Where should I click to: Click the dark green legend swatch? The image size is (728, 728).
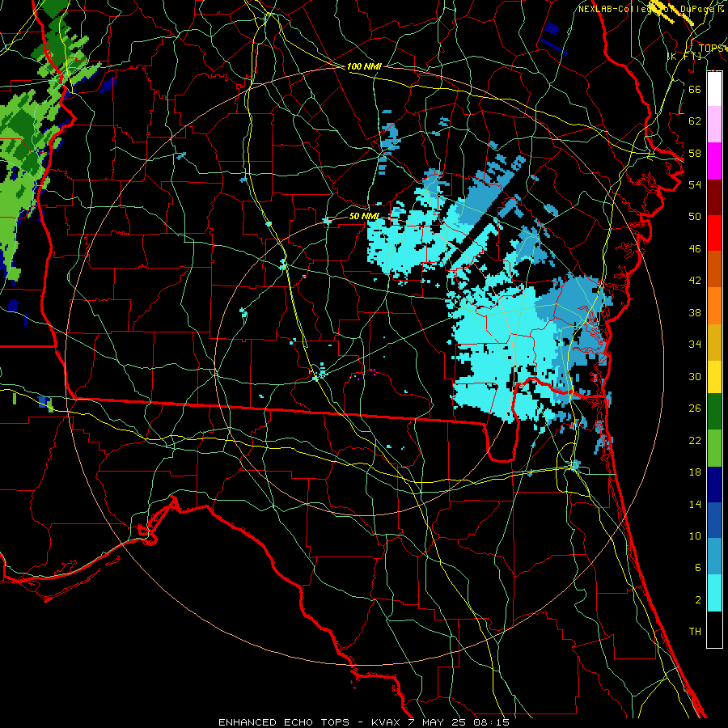coord(714,413)
